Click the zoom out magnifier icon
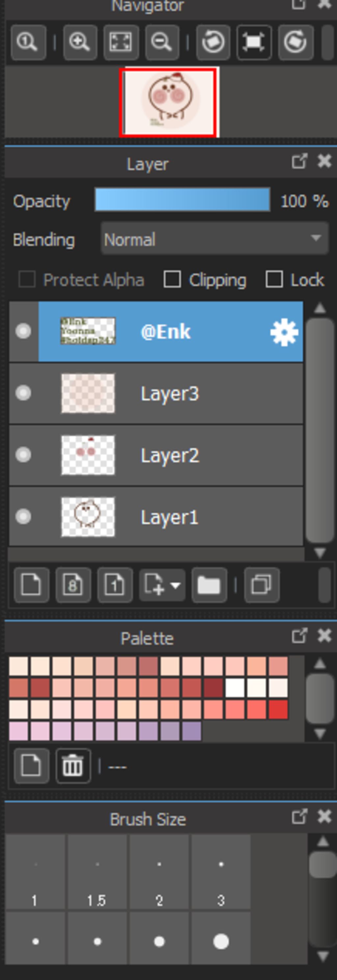The width and height of the screenshot is (337, 980). click(x=162, y=42)
